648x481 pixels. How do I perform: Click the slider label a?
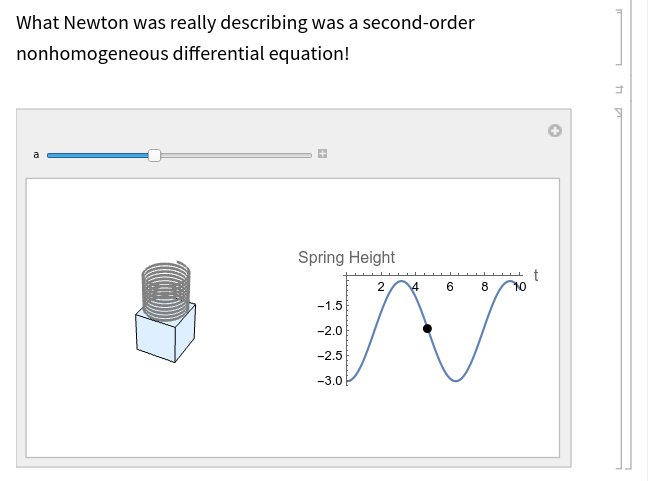[x=36, y=155]
